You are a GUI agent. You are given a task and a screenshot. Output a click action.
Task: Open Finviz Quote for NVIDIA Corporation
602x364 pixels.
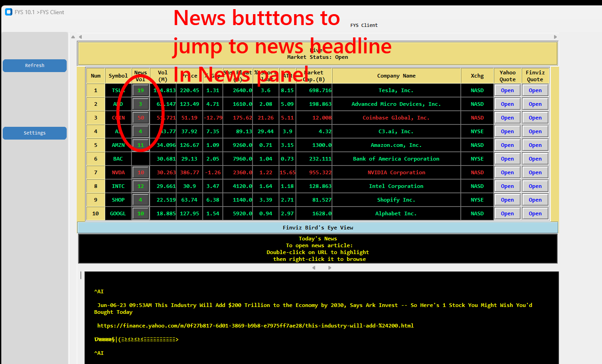pyautogui.click(x=535, y=172)
